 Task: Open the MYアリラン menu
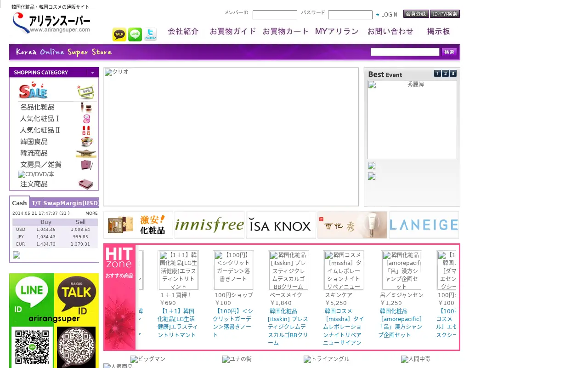pyautogui.click(x=337, y=31)
